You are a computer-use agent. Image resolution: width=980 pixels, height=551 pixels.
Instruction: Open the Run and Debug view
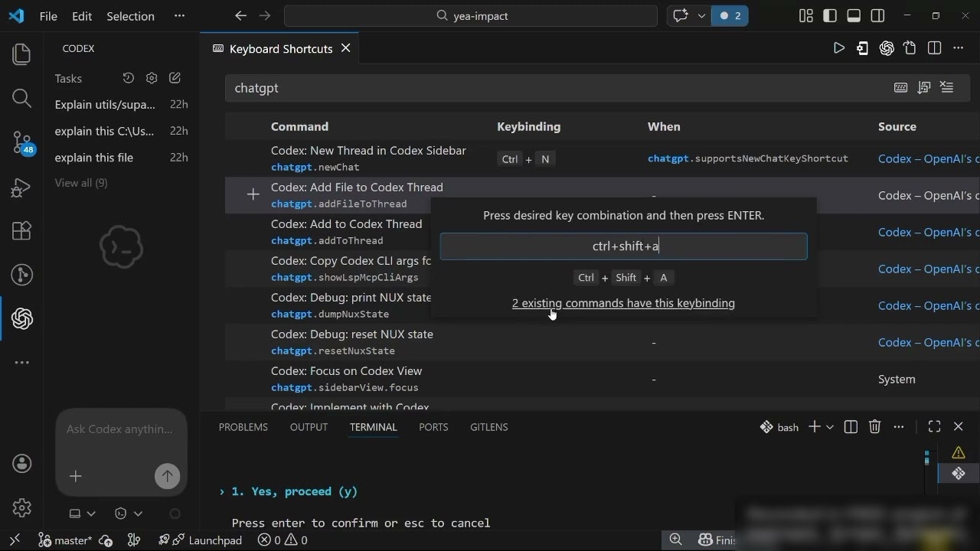point(21,187)
